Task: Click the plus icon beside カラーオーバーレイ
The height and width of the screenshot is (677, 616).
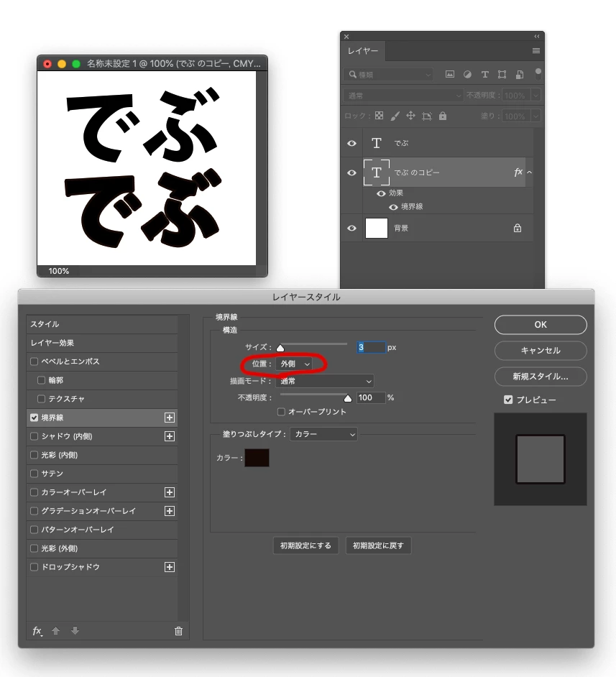Action: 170,492
